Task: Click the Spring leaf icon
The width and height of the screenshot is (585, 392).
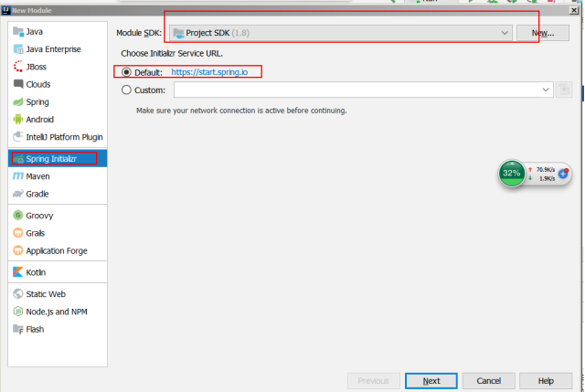Action: [x=18, y=101]
